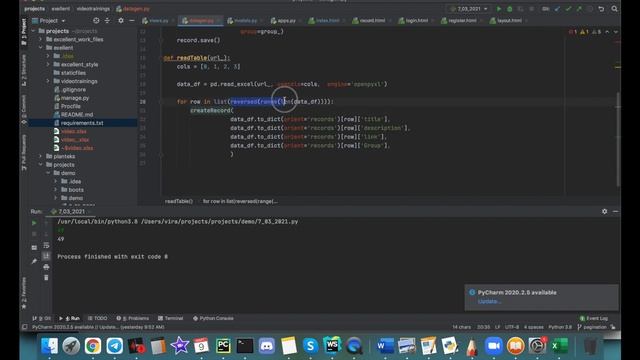Expand the videotrainings folder

pyautogui.click(x=48, y=81)
